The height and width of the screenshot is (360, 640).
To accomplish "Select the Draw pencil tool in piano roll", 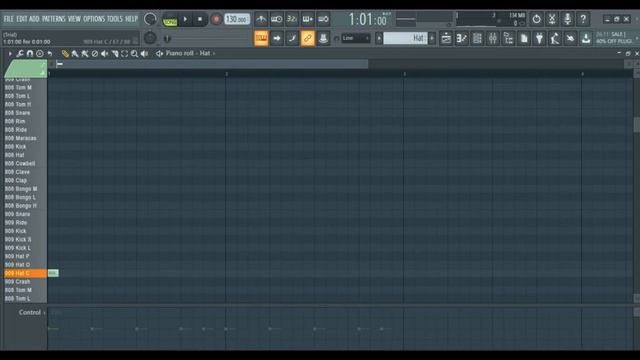I will coord(65,53).
